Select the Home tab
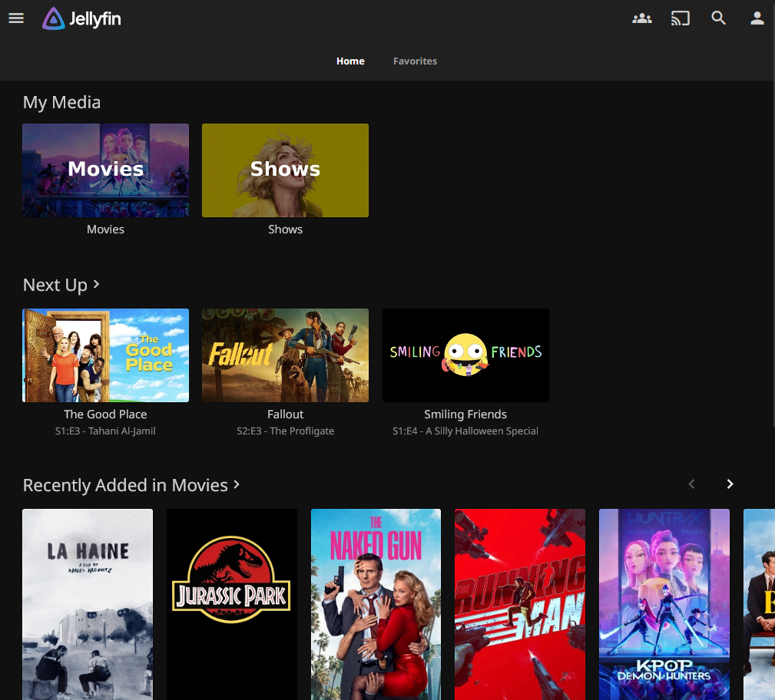 350,61
